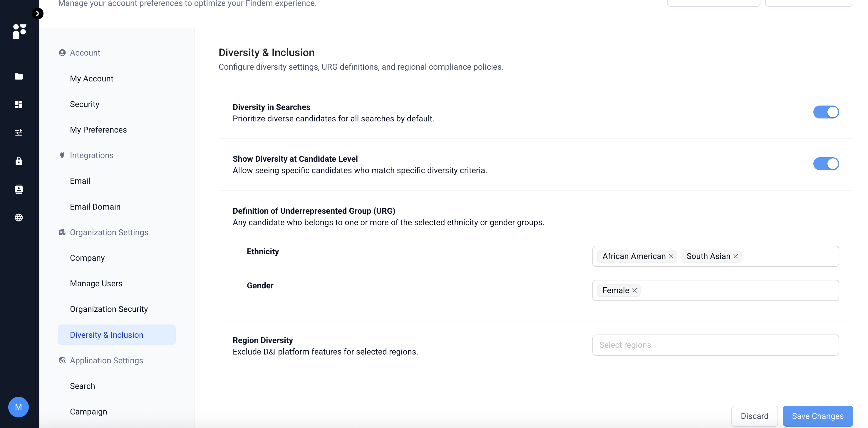Click the Integrations plug icon
This screenshot has width=868, height=428.
(62, 155)
